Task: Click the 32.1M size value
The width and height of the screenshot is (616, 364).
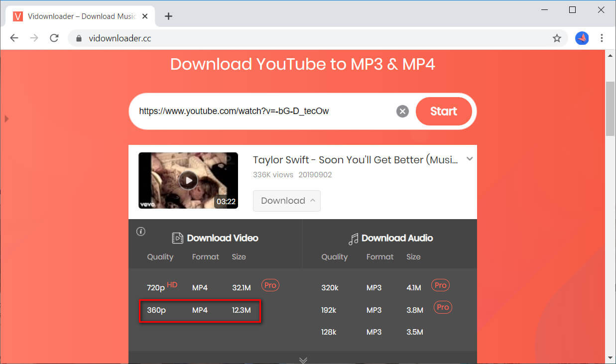Action: (242, 287)
